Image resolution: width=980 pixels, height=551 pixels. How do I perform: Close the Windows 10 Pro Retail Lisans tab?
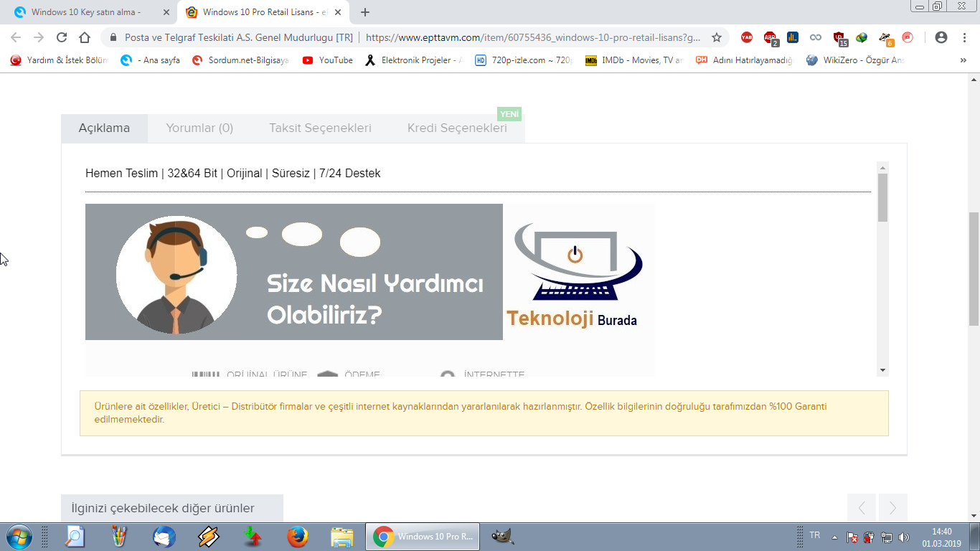338,12
